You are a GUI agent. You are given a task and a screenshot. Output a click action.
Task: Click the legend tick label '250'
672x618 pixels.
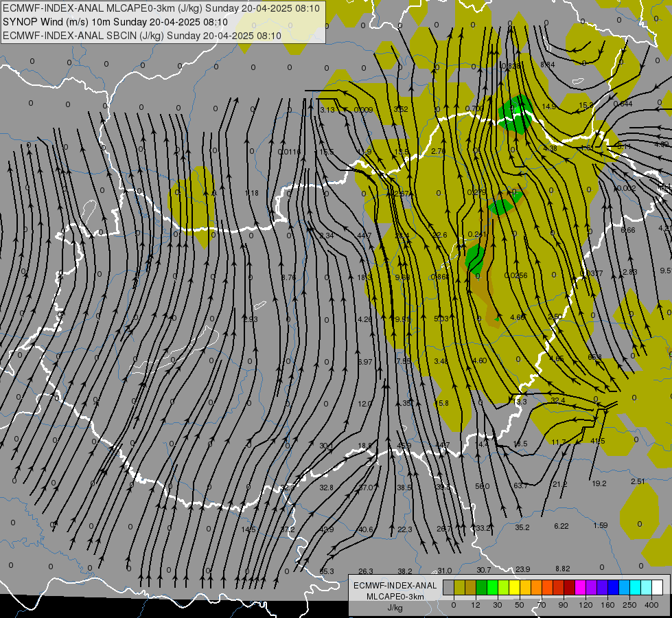(629, 605)
